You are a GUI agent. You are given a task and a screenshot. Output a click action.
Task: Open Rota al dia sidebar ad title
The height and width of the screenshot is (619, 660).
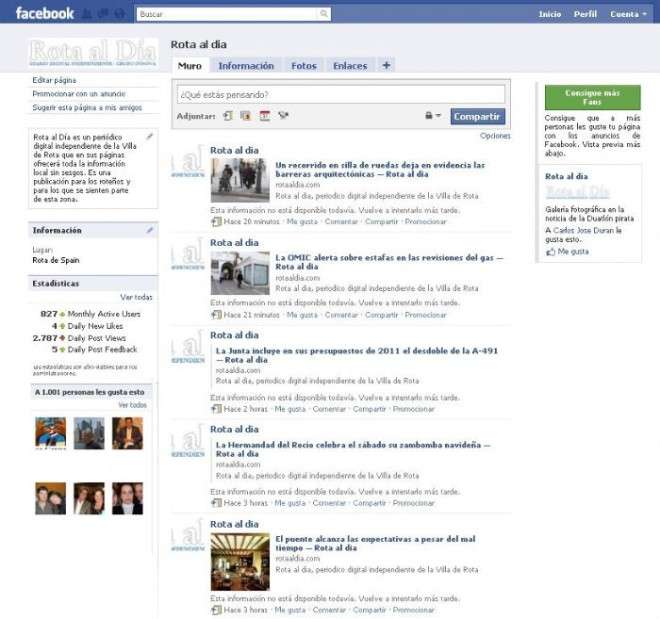click(x=566, y=176)
